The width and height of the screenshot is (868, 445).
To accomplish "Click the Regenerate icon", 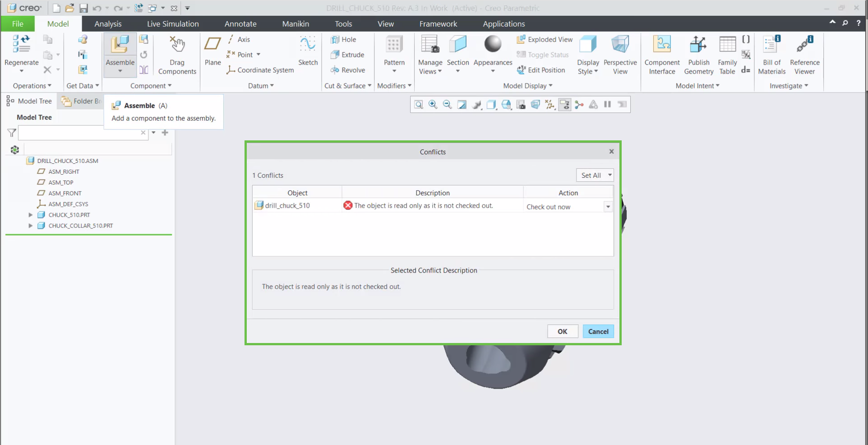I will [21, 44].
